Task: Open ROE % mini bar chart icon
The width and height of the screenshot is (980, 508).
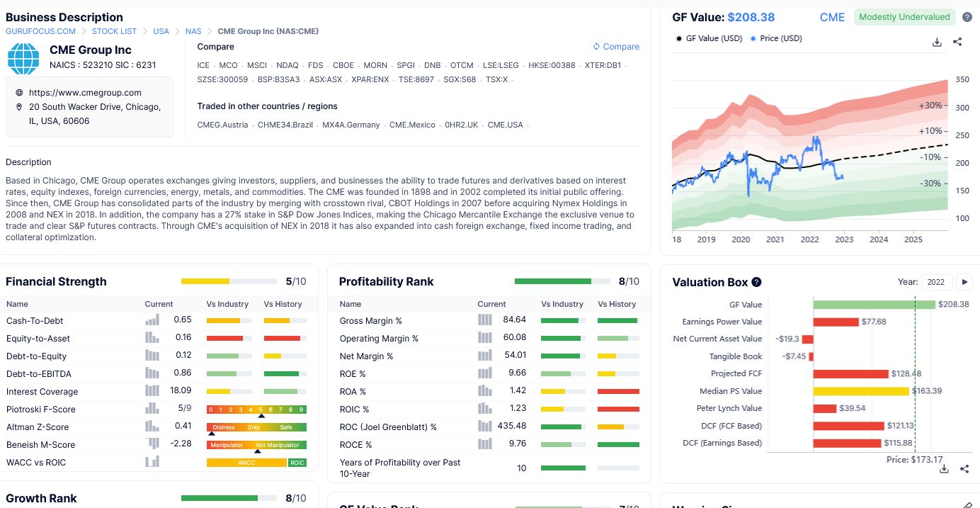Action: click(x=485, y=373)
